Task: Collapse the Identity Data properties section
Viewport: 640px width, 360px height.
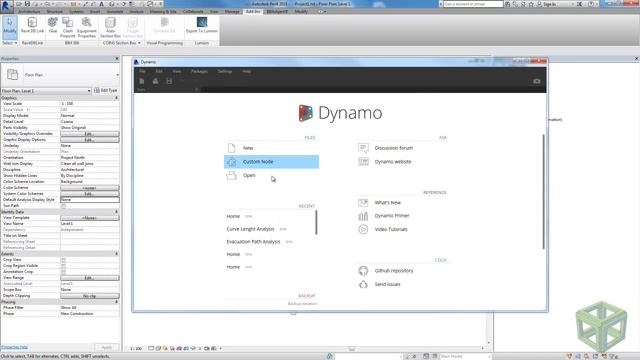Action: point(116,212)
